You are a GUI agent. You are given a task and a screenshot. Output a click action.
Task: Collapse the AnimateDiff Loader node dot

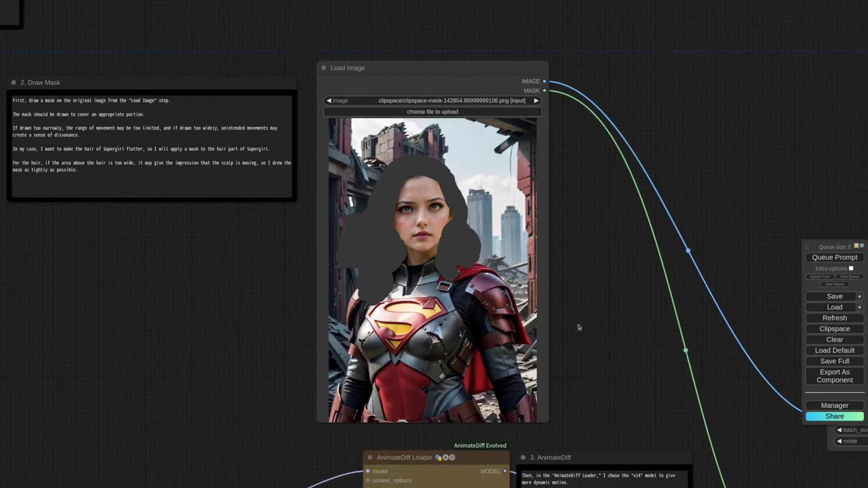pyautogui.click(x=370, y=457)
